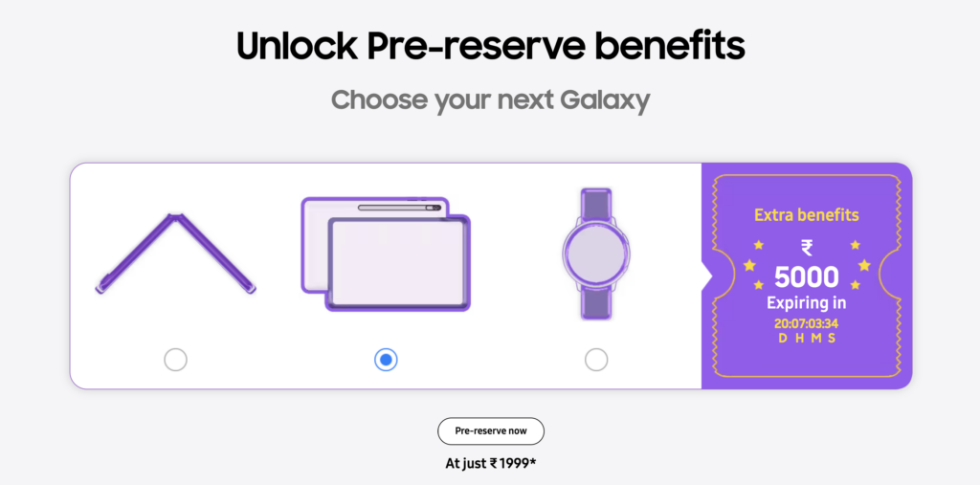
Task: Select the foldable phone radio button
Action: (175, 360)
